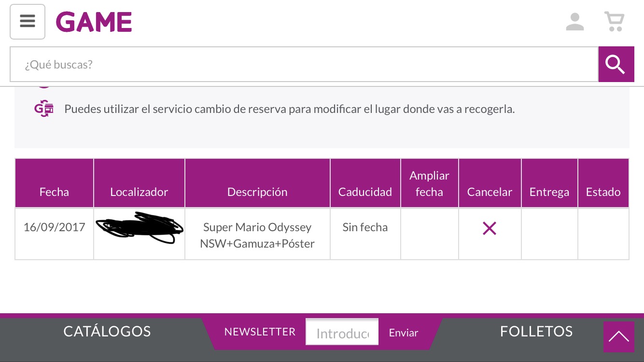The width and height of the screenshot is (644, 362).
Task: Click the date cell 16/09/2017
Action: pos(54,234)
